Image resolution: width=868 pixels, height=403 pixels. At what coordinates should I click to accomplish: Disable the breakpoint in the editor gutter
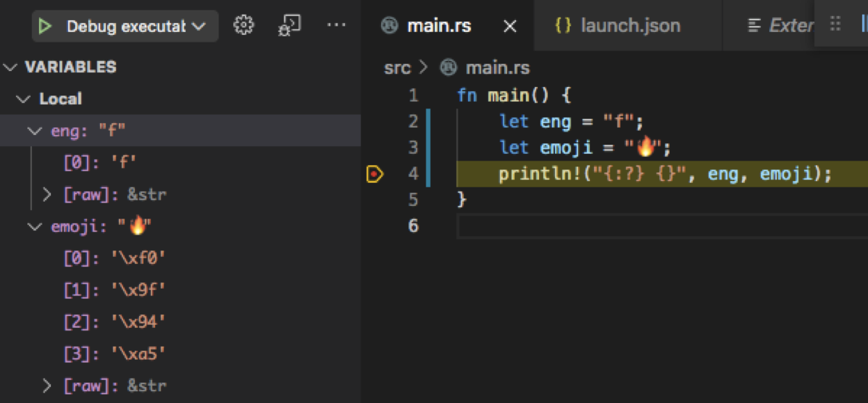click(374, 173)
